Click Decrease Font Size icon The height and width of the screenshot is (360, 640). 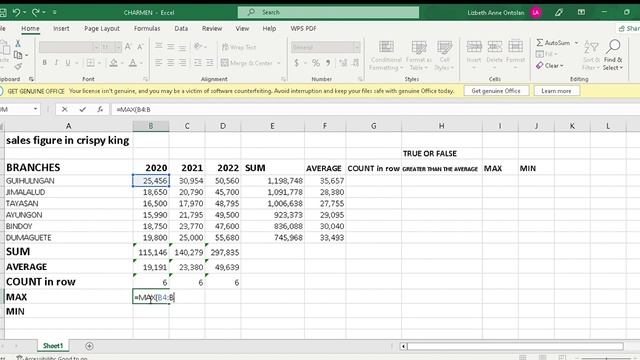(x=140, y=47)
